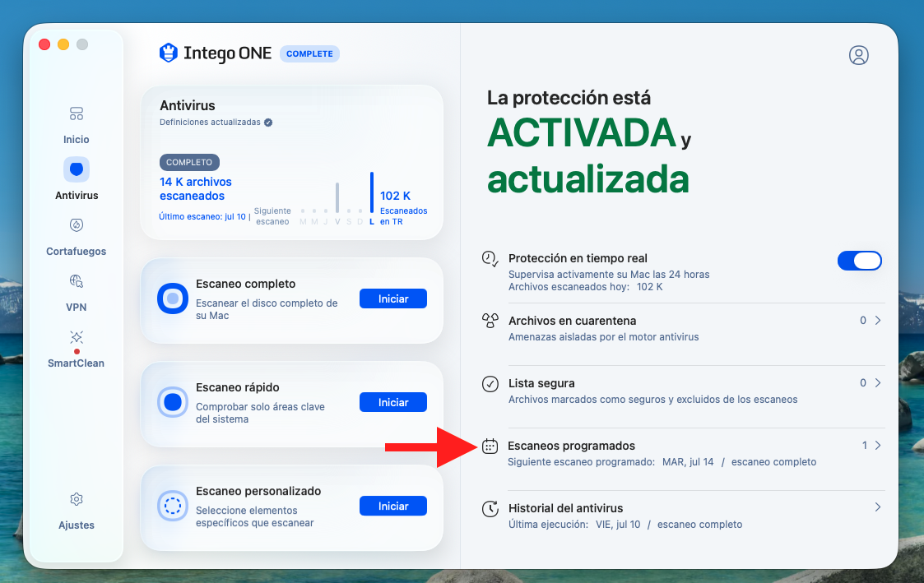The height and width of the screenshot is (583, 924).
Task: Click the antivirus history clock icon
Action: point(490,509)
